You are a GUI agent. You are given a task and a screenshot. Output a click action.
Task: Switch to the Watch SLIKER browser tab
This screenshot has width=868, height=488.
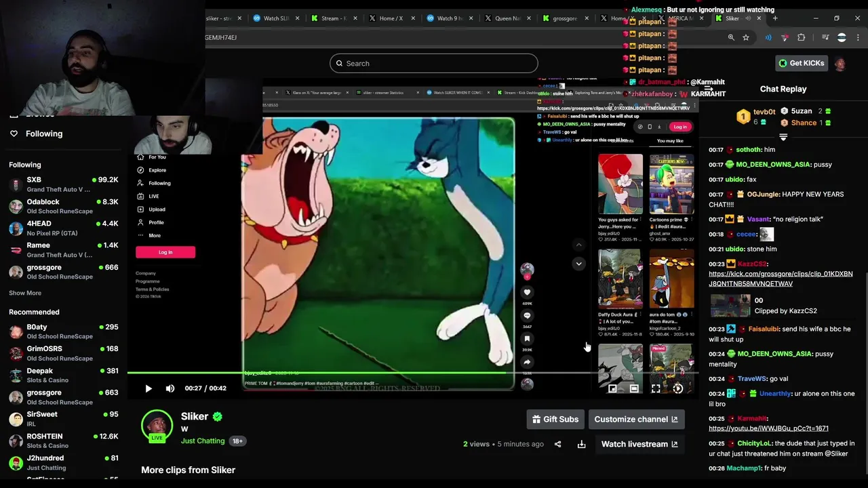pos(274,18)
